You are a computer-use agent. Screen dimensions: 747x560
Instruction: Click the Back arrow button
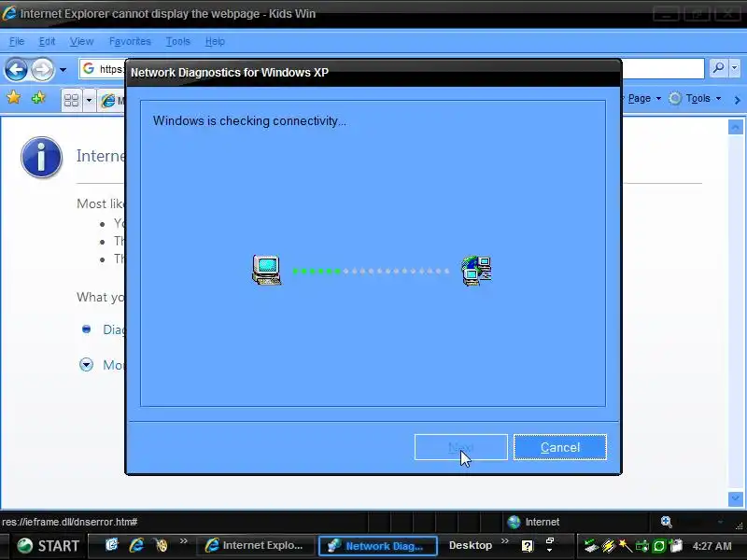point(16,69)
